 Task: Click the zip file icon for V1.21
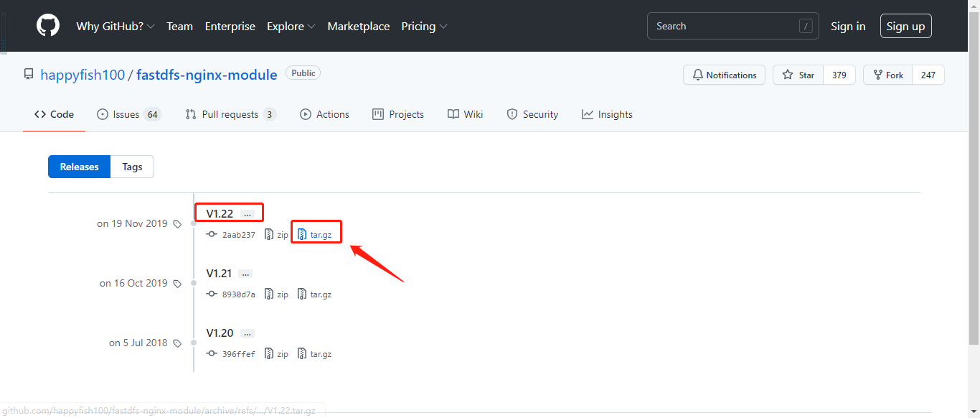[x=269, y=294]
